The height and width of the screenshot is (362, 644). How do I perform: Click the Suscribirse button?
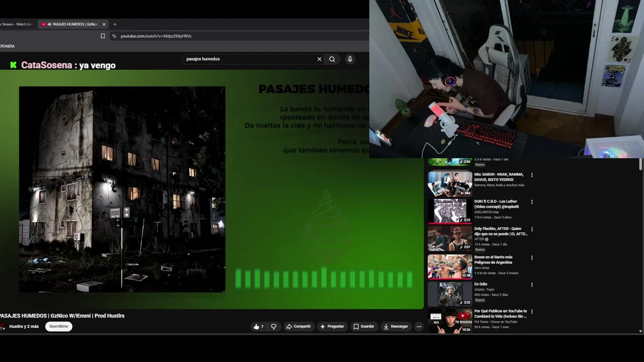point(58,326)
